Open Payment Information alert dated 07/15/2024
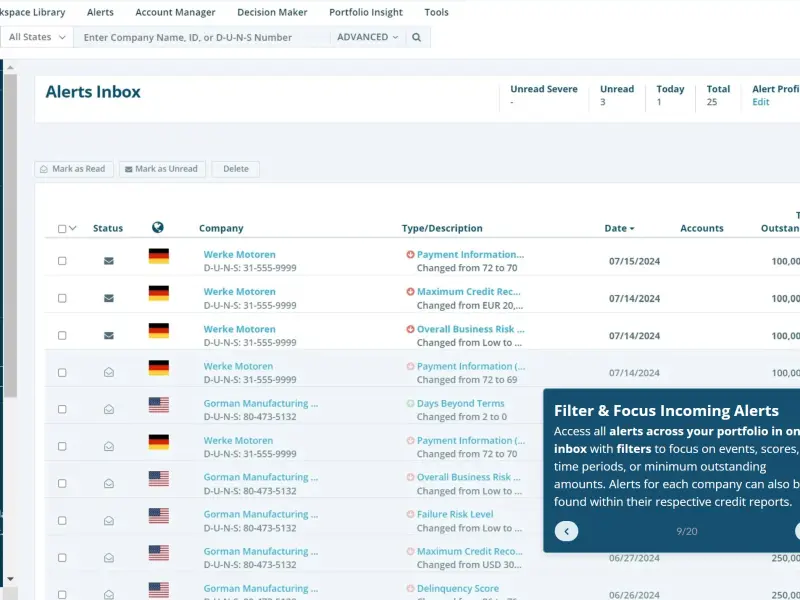The height and width of the screenshot is (600, 800). (x=470, y=254)
